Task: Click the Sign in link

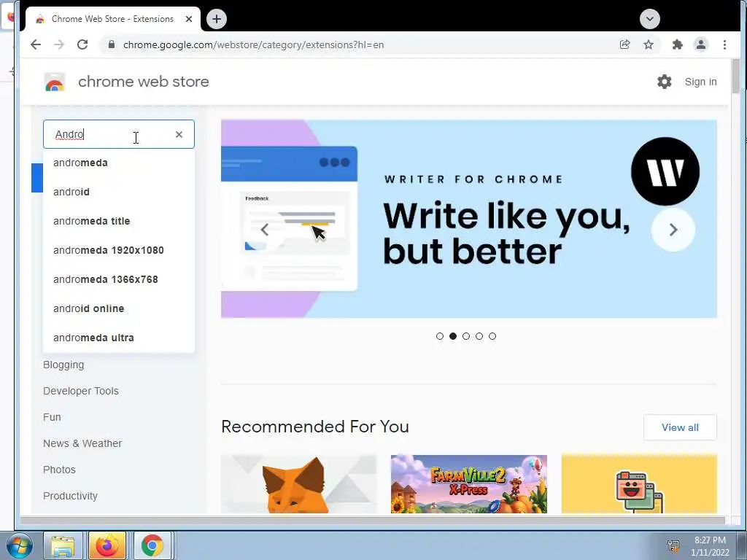Action: 700,82
